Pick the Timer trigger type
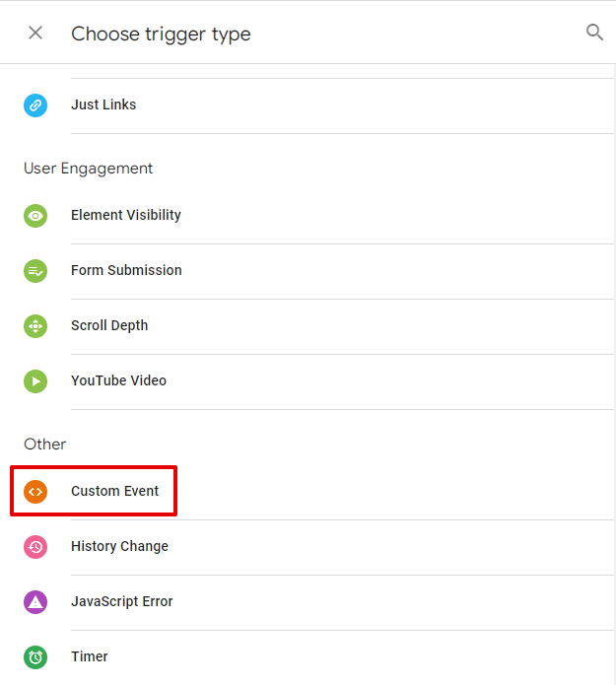This screenshot has height=685, width=616. (x=90, y=656)
